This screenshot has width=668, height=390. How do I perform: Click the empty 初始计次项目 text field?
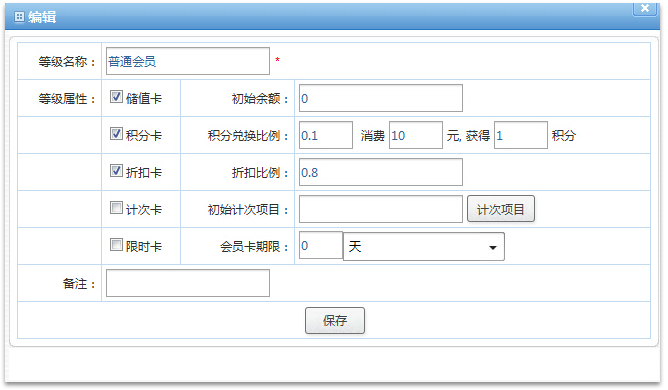coord(381,209)
